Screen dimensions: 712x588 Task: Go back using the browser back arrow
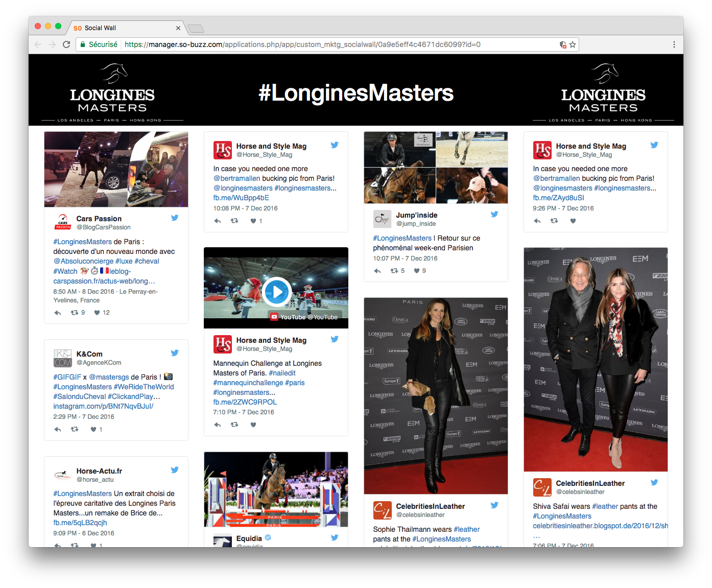tap(38, 44)
